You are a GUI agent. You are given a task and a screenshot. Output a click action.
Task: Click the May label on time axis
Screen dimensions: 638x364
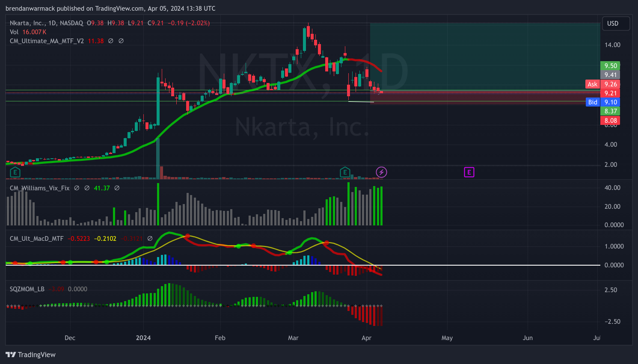click(x=447, y=338)
